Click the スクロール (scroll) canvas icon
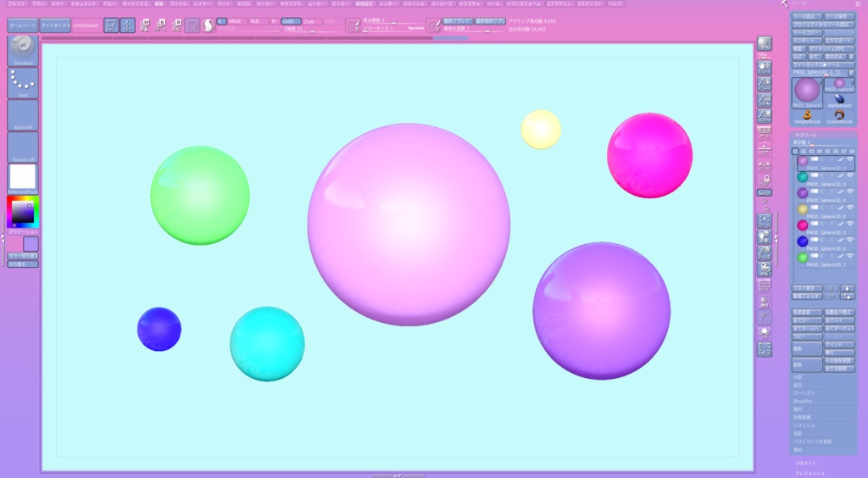The height and width of the screenshot is (478, 868). 764,68
